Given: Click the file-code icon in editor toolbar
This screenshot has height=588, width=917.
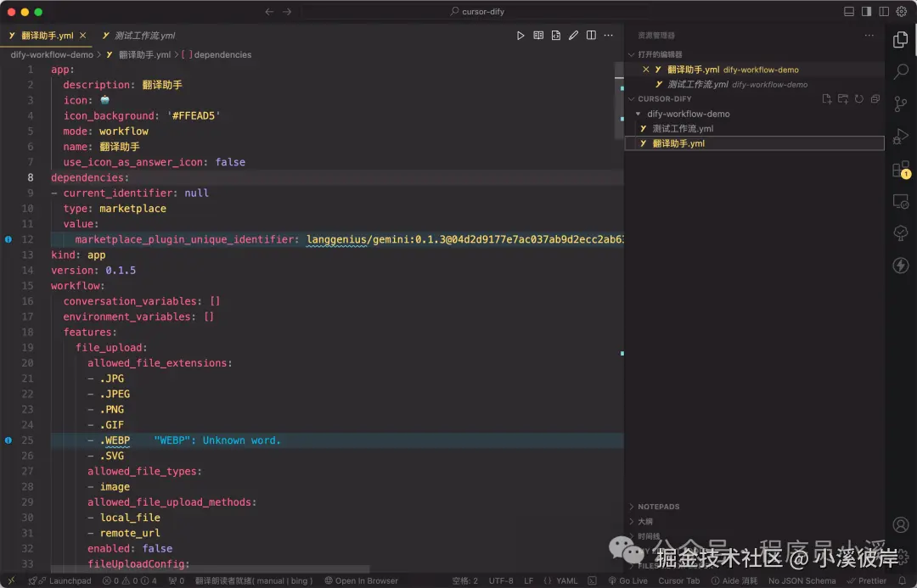Looking at the screenshot, I should point(555,36).
